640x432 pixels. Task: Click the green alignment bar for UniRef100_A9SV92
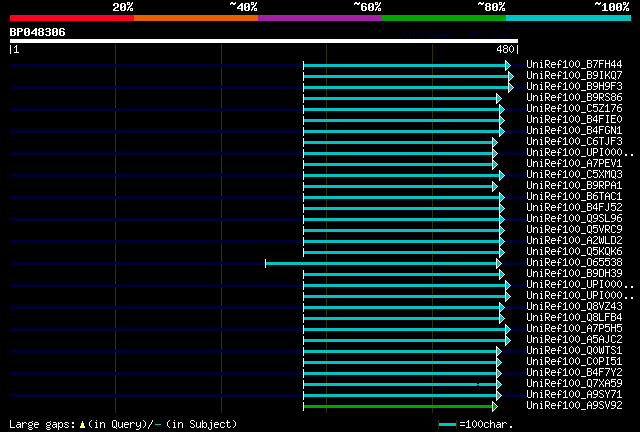[x=398, y=407]
